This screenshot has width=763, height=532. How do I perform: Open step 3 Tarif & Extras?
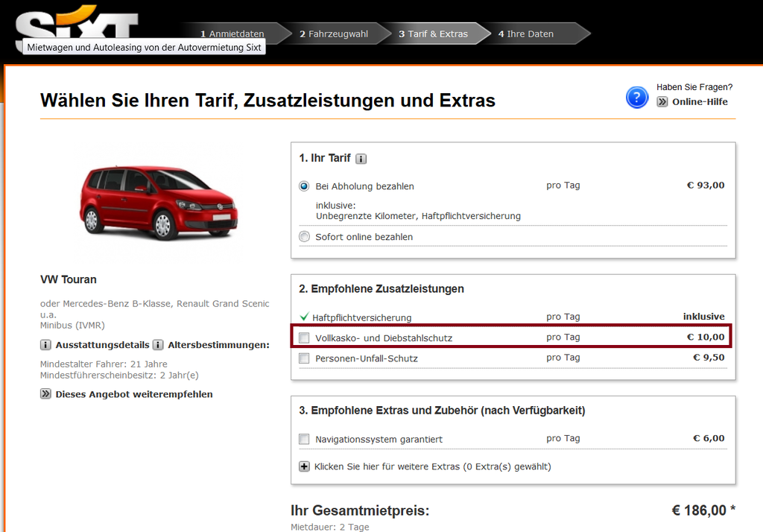pyautogui.click(x=433, y=34)
